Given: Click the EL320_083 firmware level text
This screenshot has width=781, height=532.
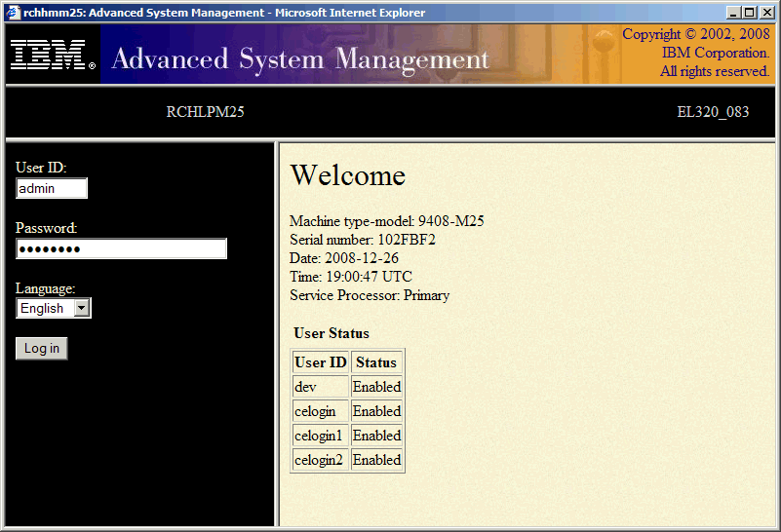Looking at the screenshot, I should (713, 112).
